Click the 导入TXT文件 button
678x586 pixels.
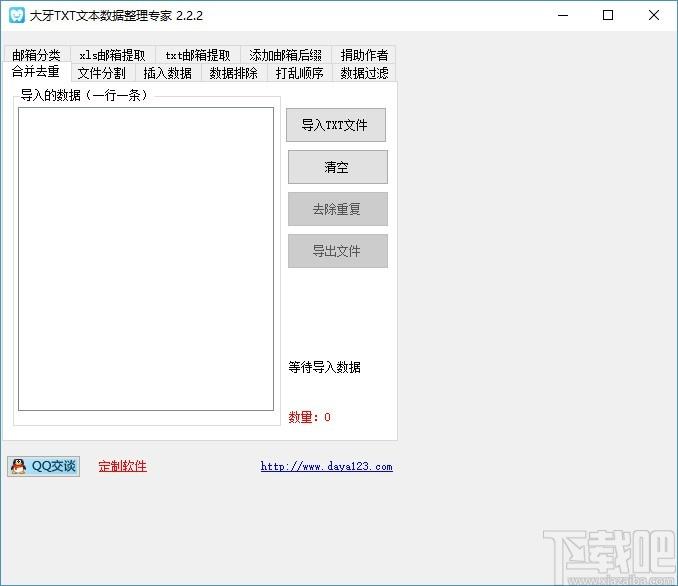336,125
